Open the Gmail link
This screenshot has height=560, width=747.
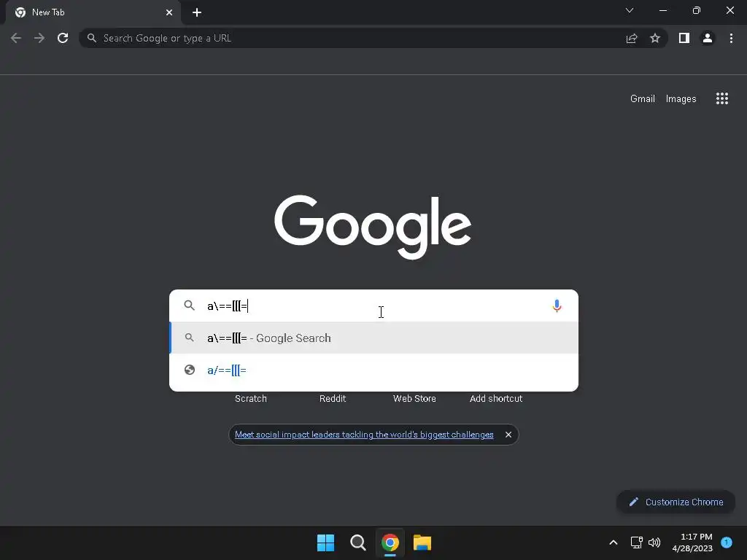click(x=643, y=98)
